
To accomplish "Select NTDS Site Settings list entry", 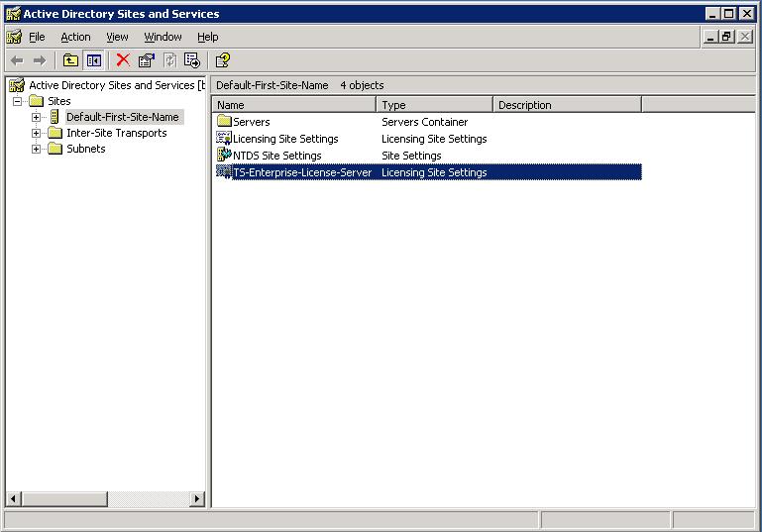I will point(277,156).
